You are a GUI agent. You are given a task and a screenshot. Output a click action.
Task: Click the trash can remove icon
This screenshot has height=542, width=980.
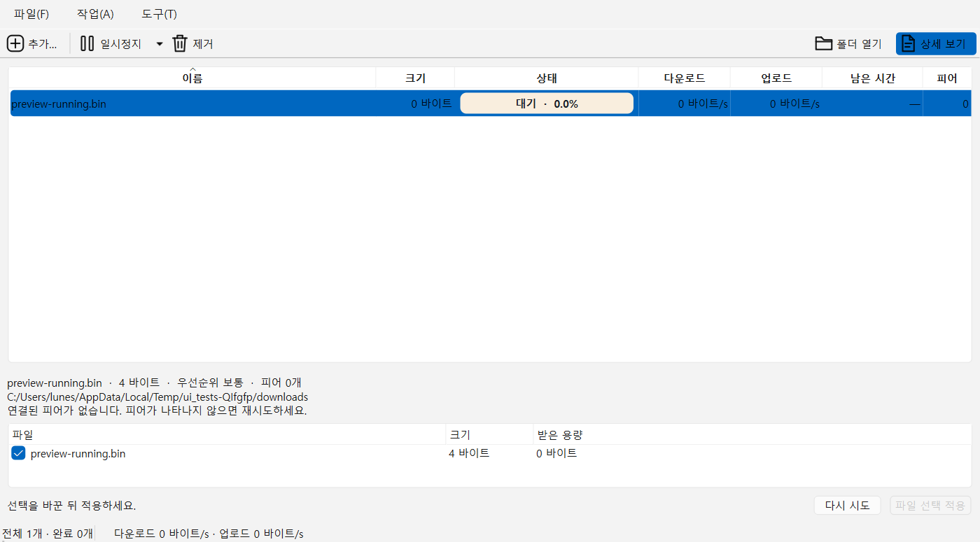pyautogui.click(x=180, y=43)
